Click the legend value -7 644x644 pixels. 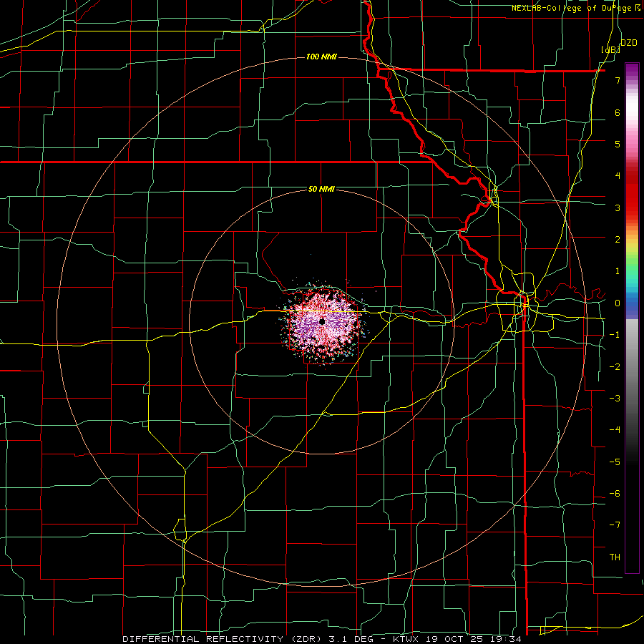click(615, 525)
